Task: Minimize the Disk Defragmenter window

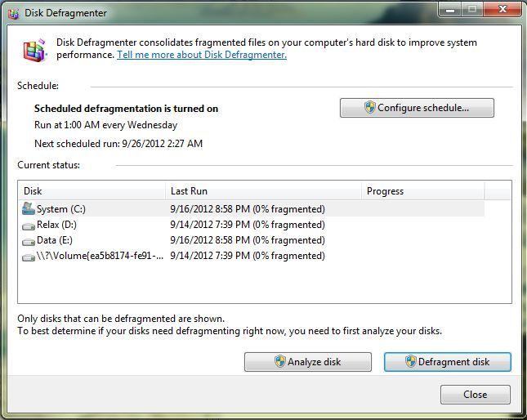Action: click(x=450, y=10)
